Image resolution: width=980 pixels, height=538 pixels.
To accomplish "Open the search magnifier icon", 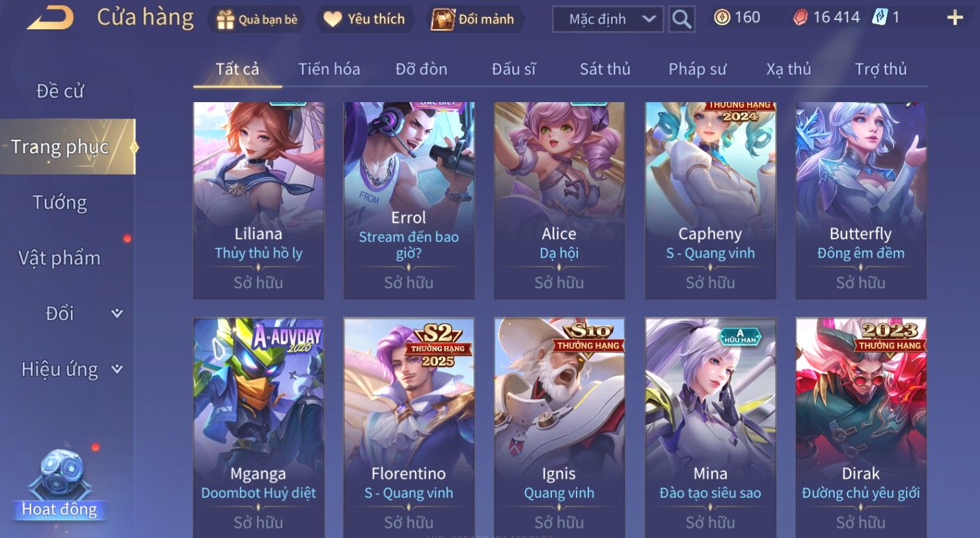I will pyautogui.click(x=681, y=20).
